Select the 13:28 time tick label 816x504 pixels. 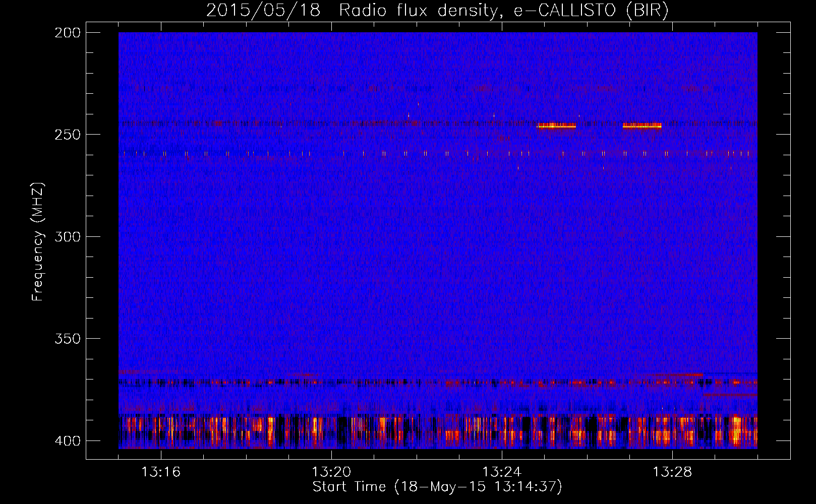click(x=672, y=472)
